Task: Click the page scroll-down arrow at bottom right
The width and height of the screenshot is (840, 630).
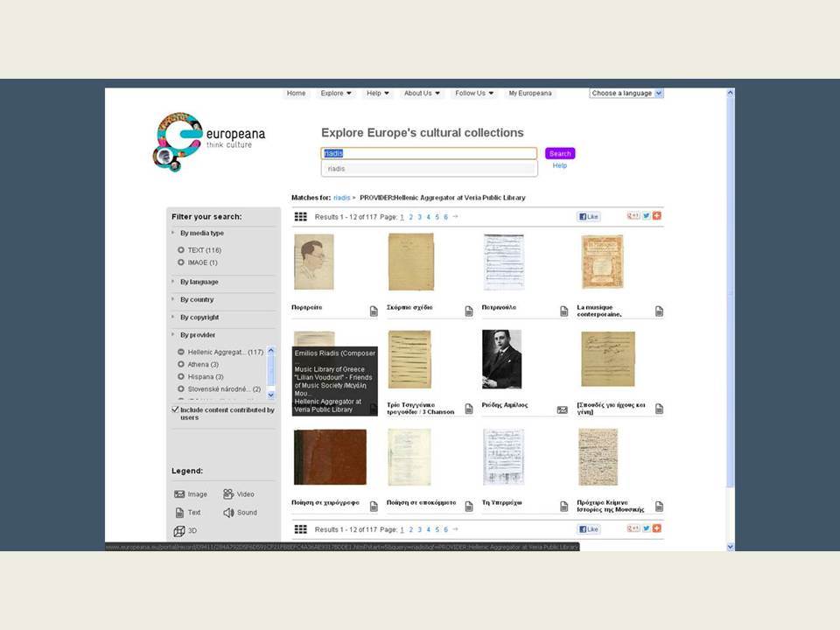Action: pyautogui.click(x=730, y=546)
